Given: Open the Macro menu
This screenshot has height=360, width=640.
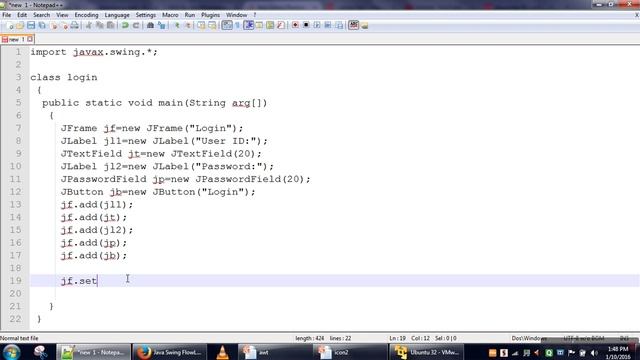Looking at the screenshot, I should [x=170, y=15].
